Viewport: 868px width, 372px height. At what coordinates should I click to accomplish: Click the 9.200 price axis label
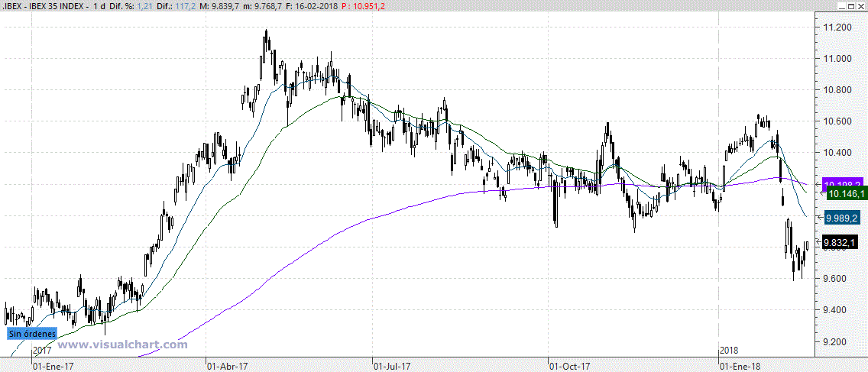[x=837, y=342]
